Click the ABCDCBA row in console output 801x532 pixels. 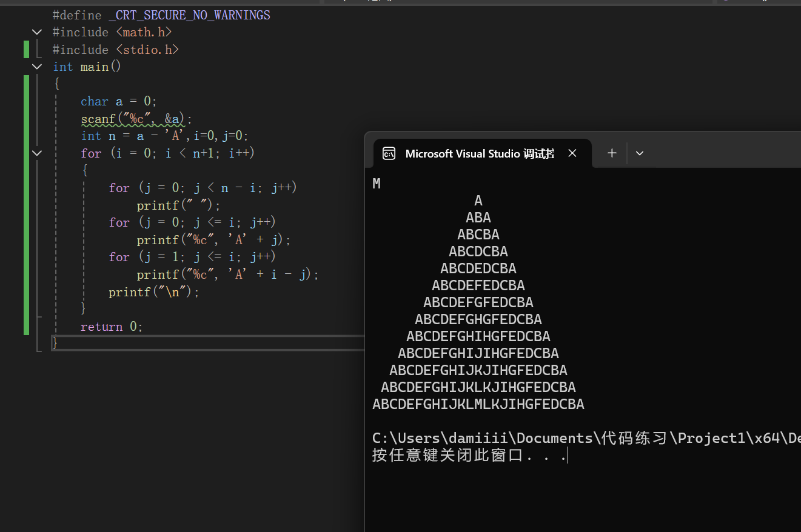(x=478, y=251)
